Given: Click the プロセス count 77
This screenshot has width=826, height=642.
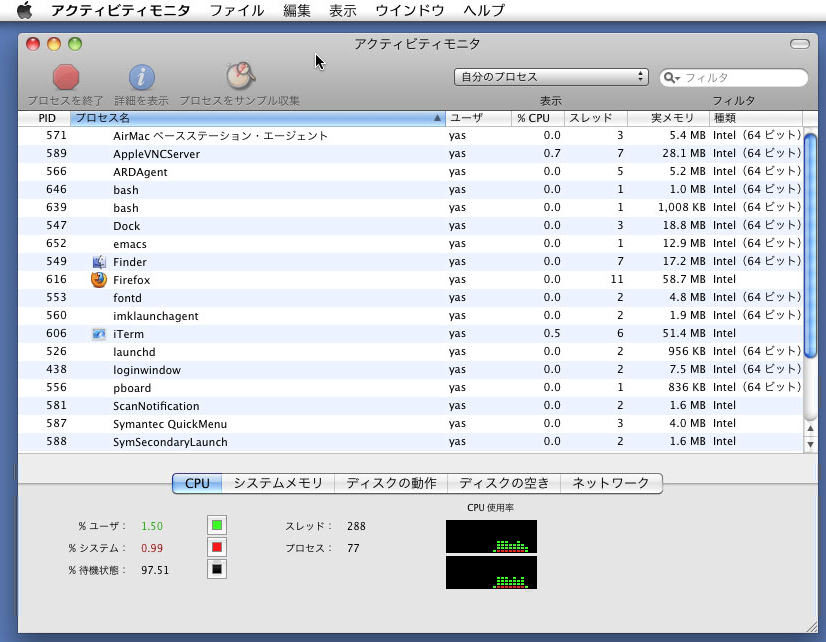Looking at the screenshot, I should pos(353,548).
